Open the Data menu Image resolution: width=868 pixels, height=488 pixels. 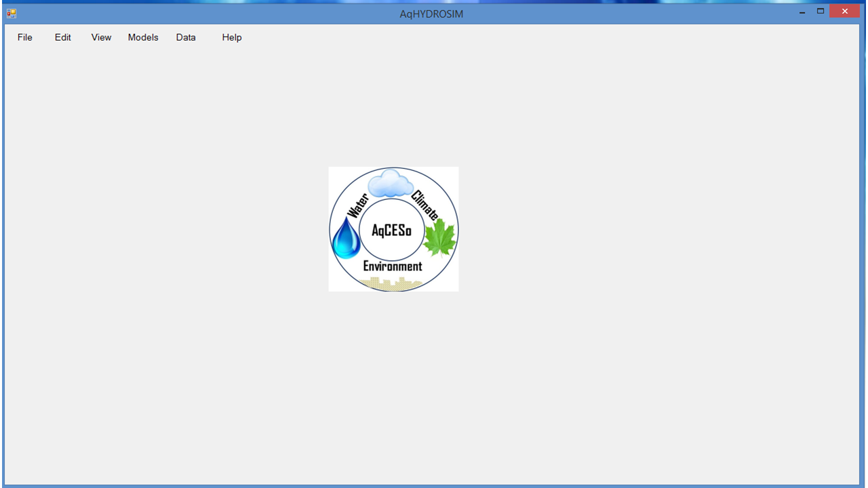point(186,37)
